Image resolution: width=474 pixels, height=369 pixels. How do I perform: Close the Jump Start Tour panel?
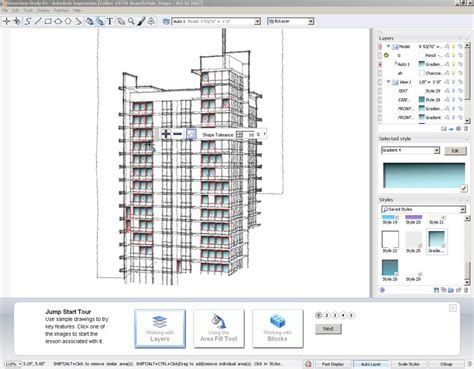pos(452,308)
